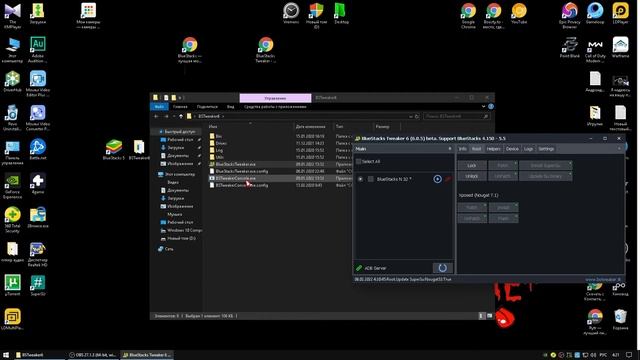Open the Windows Start button
The height and width of the screenshot is (360, 640).
pyautogui.click(x=6, y=355)
